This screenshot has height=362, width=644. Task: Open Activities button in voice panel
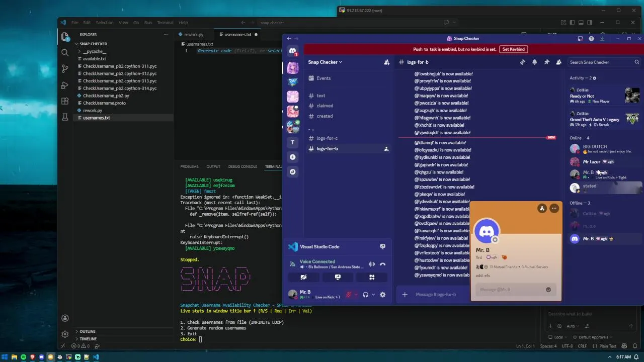click(372, 277)
